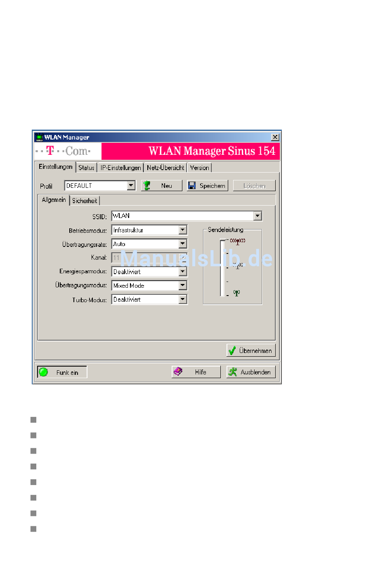Click the floppy disk Speichern icon

pos(192,186)
